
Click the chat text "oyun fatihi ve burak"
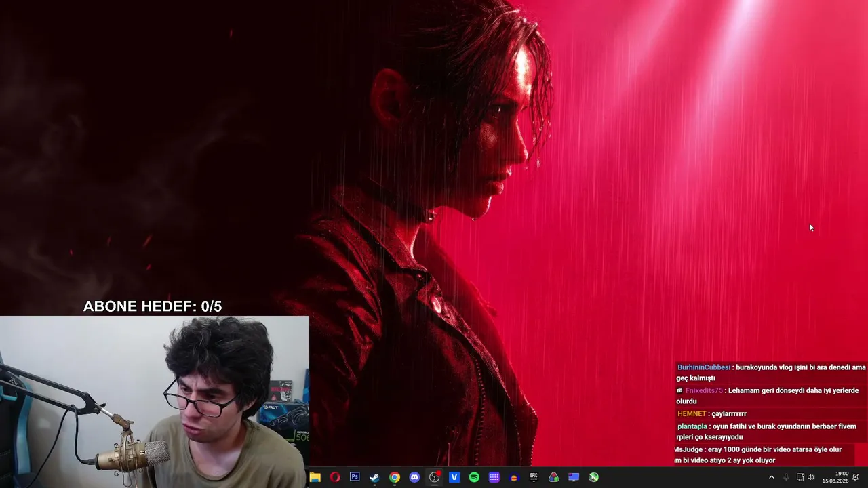(x=745, y=426)
